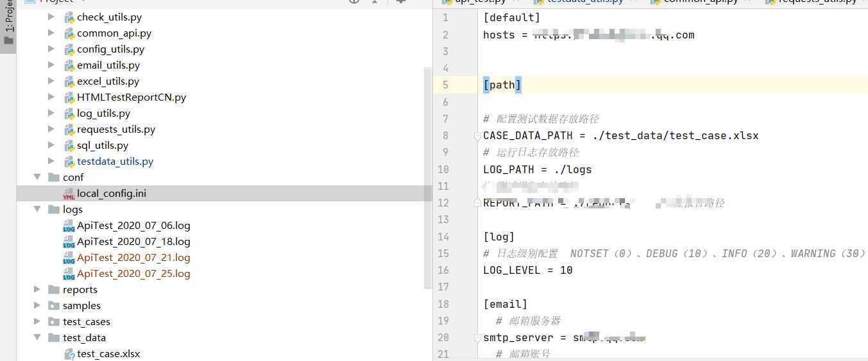Click the email_utils.py Python file icon
Viewport: 868px width, 361px height.
[69, 65]
